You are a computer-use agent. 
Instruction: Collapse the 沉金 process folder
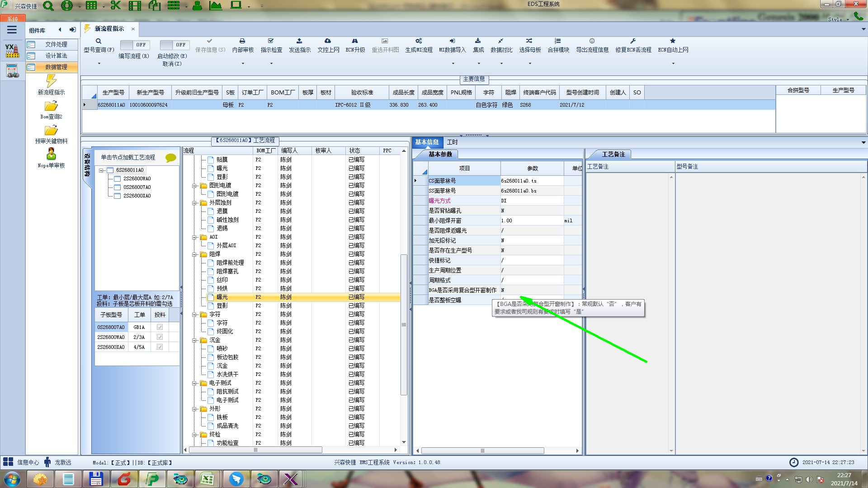point(194,340)
